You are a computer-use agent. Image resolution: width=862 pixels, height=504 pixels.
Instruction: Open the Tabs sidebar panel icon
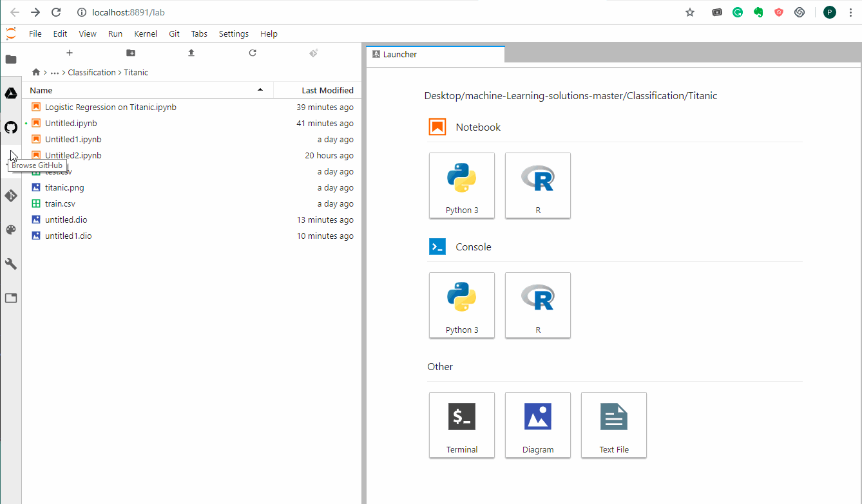tap(11, 298)
